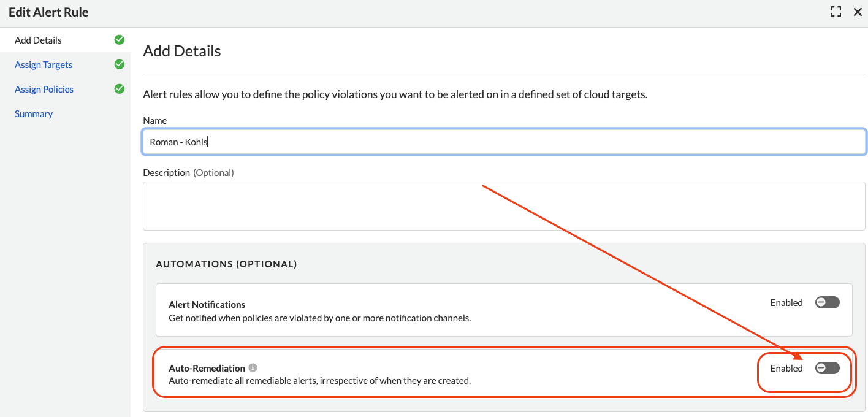868x417 pixels.
Task: Click the Enabled label for Auto-Remediation
Action: 786,369
